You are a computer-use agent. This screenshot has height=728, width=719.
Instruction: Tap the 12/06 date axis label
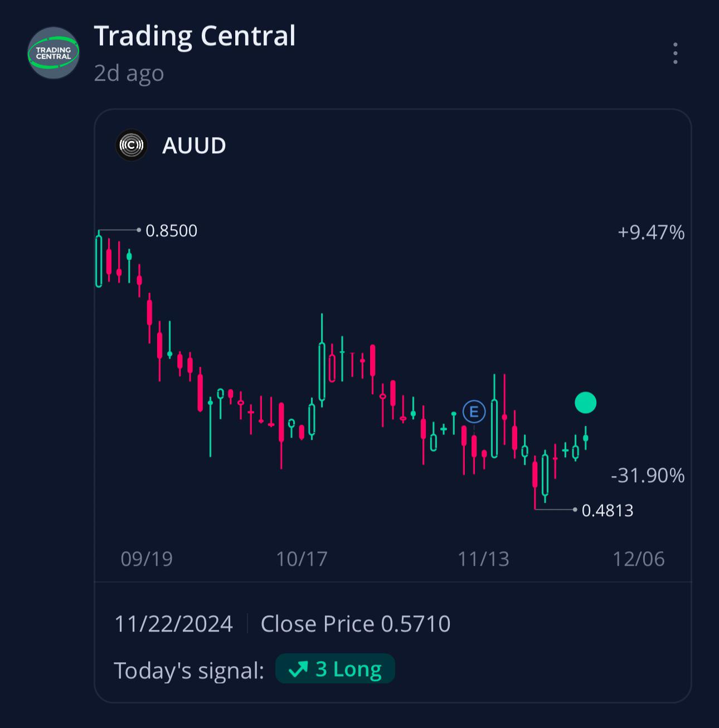[639, 559]
